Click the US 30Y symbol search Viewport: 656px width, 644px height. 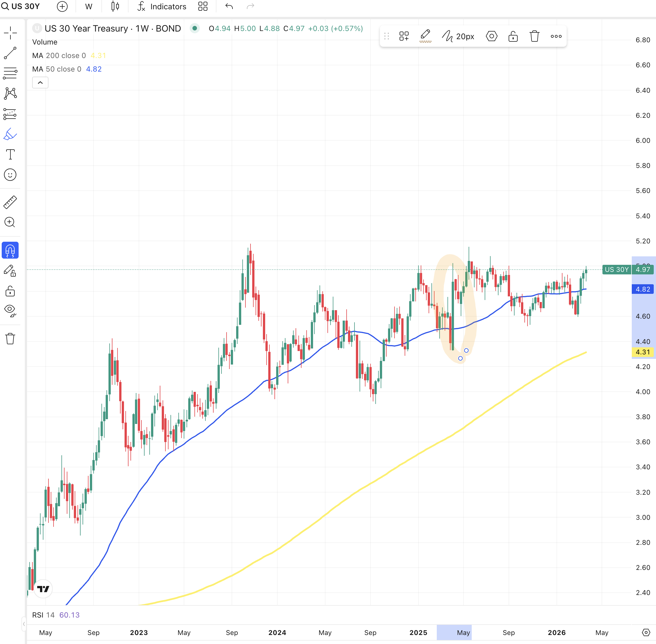pyautogui.click(x=21, y=6)
